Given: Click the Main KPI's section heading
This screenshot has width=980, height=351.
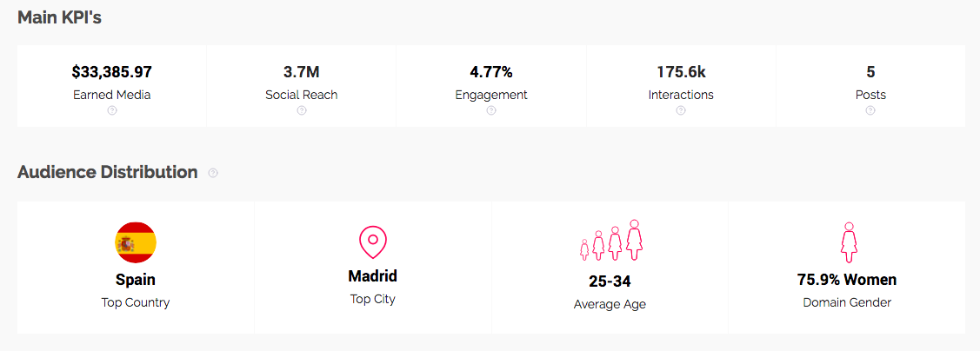Looking at the screenshot, I should [x=60, y=17].
